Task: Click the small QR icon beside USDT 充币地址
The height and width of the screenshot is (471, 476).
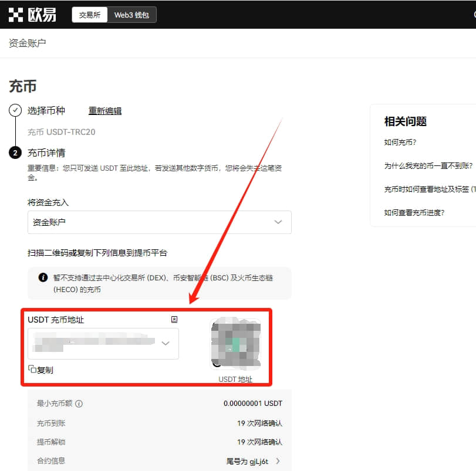Action: coord(174,319)
